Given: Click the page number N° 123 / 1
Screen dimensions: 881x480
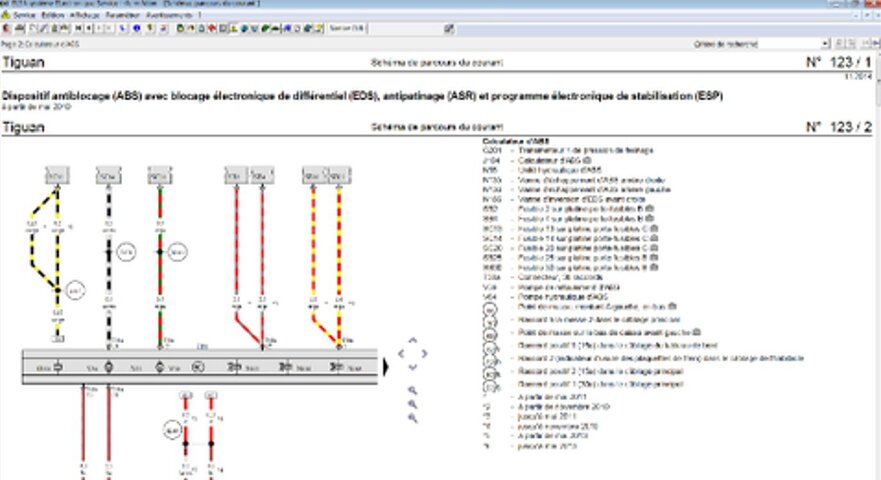Looking at the screenshot, I should click(x=838, y=62).
